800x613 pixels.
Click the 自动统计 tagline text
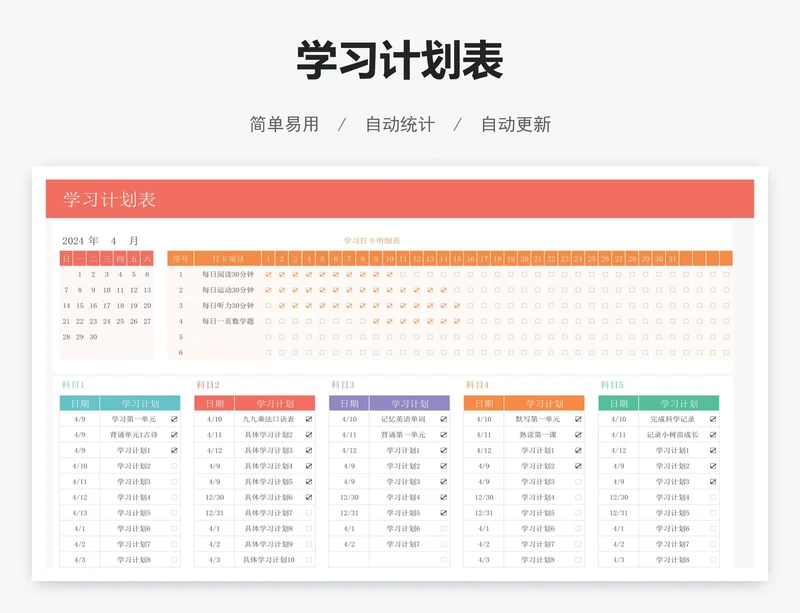coord(400,125)
